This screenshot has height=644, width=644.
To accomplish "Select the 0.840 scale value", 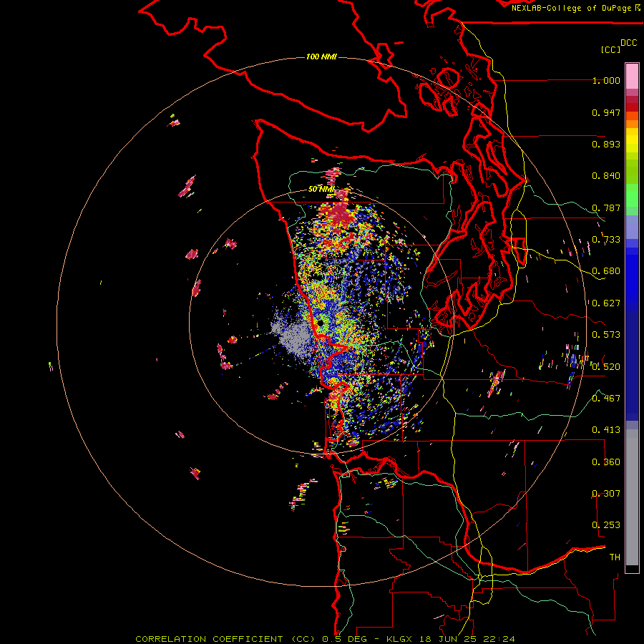I will tap(606, 176).
